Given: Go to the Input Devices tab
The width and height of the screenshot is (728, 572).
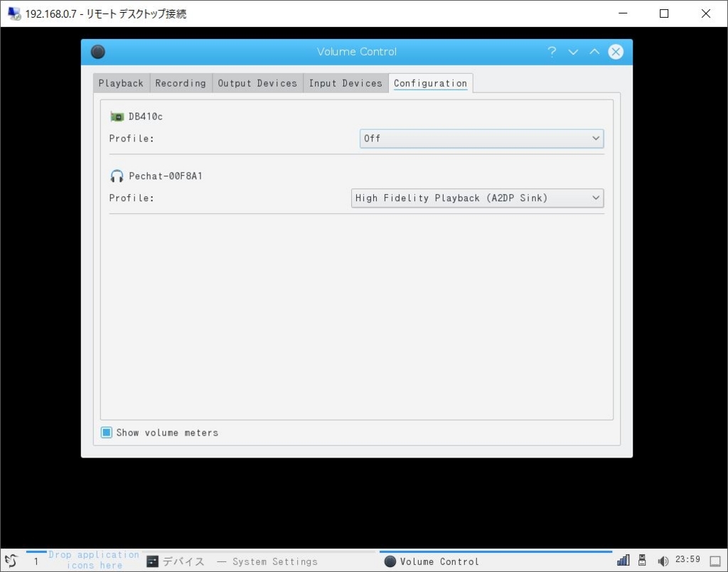Looking at the screenshot, I should pyautogui.click(x=346, y=83).
